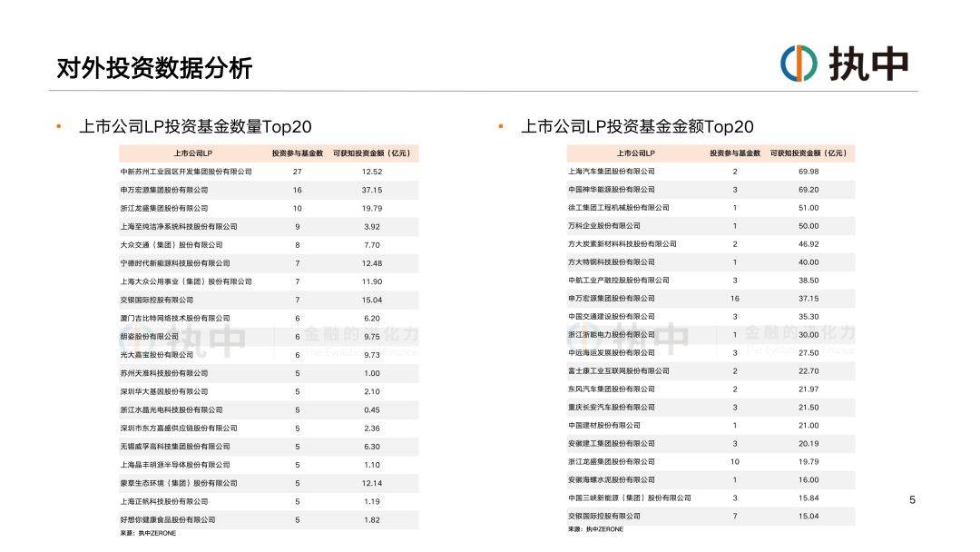Click row 上海至纯洁净系统科技股份有限公司
The width and height of the screenshot is (980, 552).
(269, 226)
